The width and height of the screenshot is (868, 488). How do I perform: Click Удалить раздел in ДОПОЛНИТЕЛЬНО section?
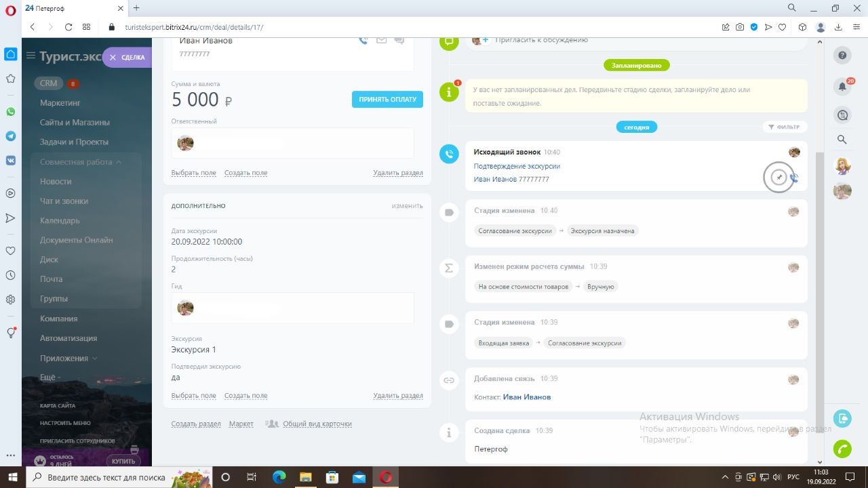tap(398, 396)
